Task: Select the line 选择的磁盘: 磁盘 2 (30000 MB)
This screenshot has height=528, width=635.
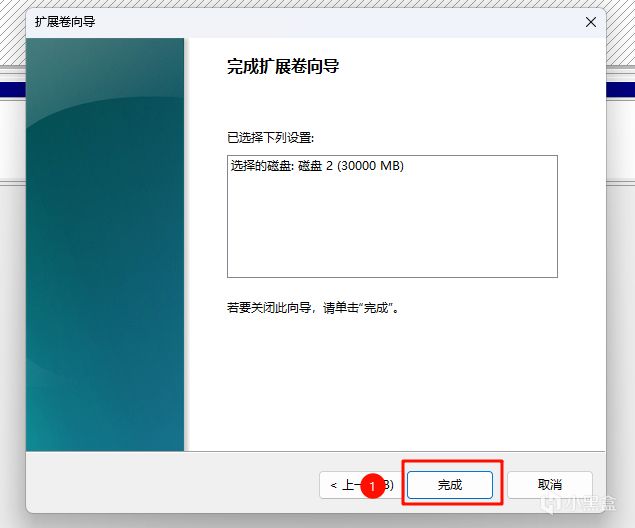Action: pos(317,166)
